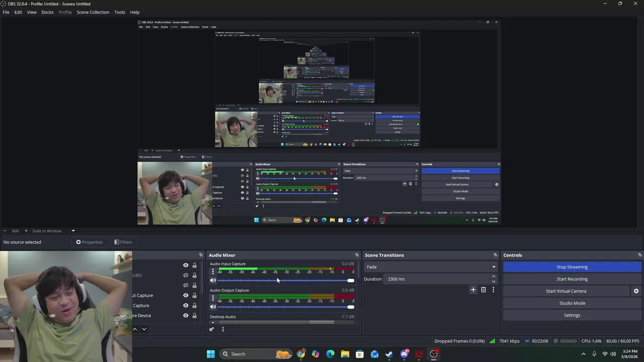This screenshot has height=362, width=644.
Task: Open the Scale to Window dropdown
Action: point(73,231)
